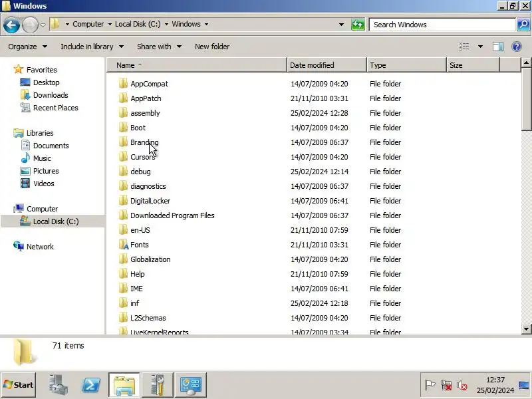Refresh the Windows folder view

pyautogui.click(x=358, y=25)
